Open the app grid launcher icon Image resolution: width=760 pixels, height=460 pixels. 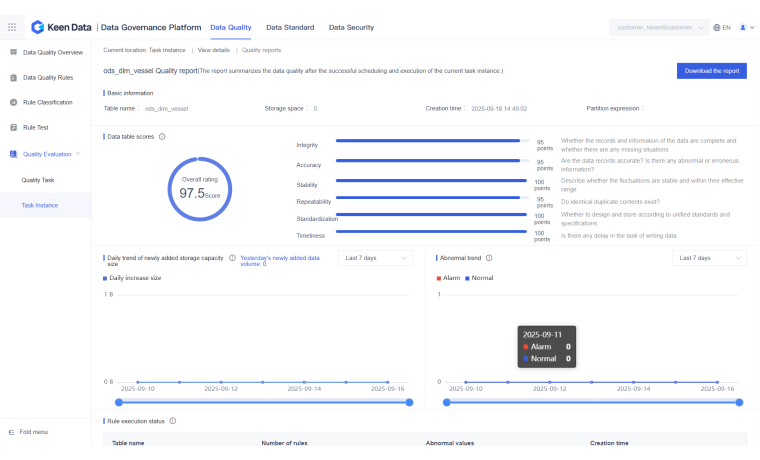(x=12, y=27)
